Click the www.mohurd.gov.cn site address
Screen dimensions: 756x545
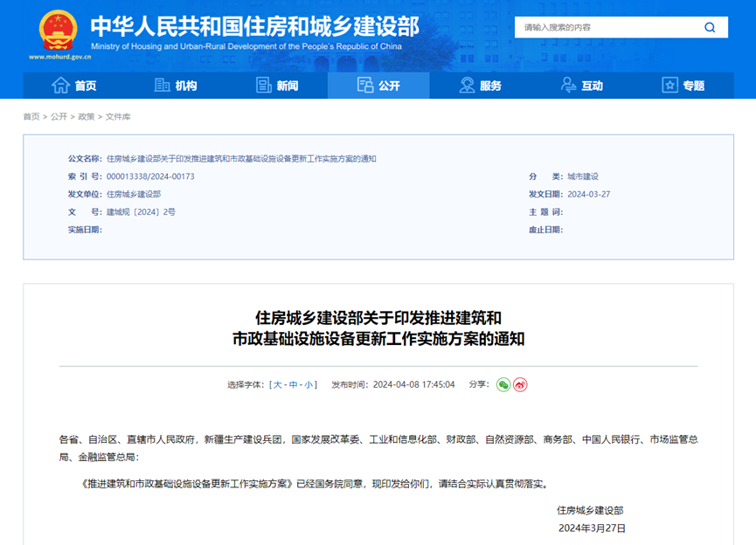[x=59, y=57]
